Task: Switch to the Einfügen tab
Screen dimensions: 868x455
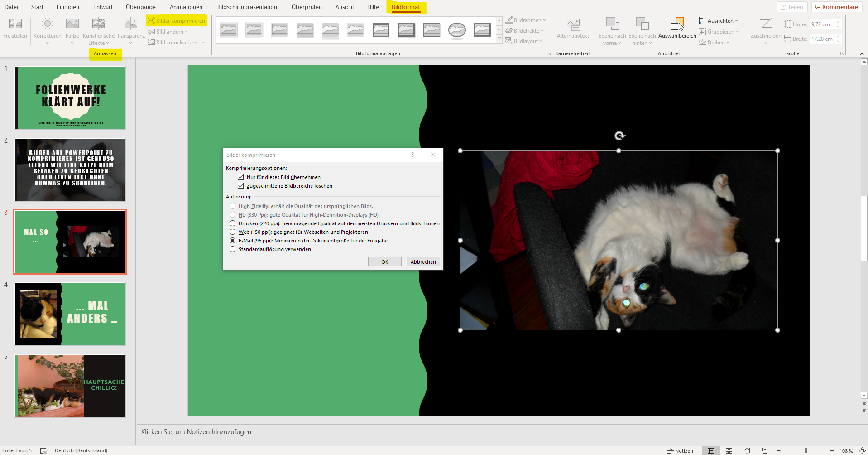Action: [x=68, y=7]
